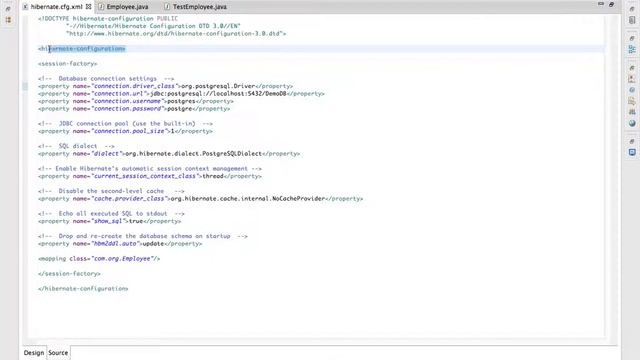This screenshot has height=360, width=640.
Task: Click the Java file icon on TestEmployee.java tab
Action: [x=167, y=7]
